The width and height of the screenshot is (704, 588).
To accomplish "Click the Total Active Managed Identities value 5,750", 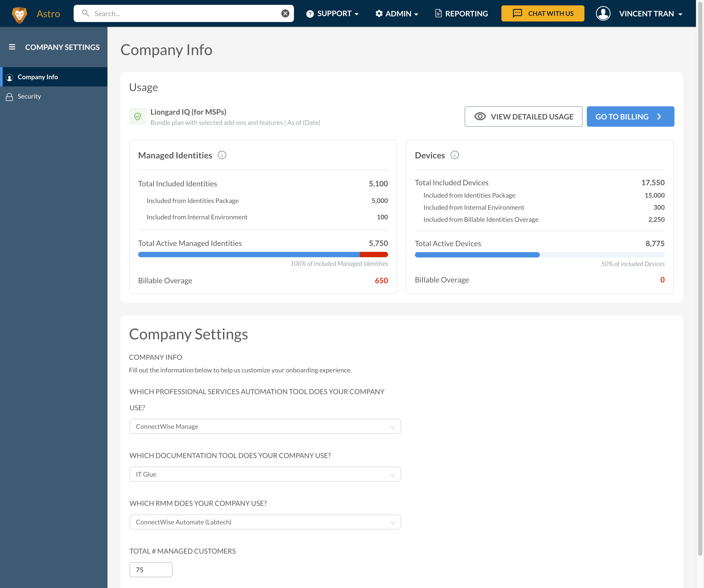I will pyautogui.click(x=378, y=243).
